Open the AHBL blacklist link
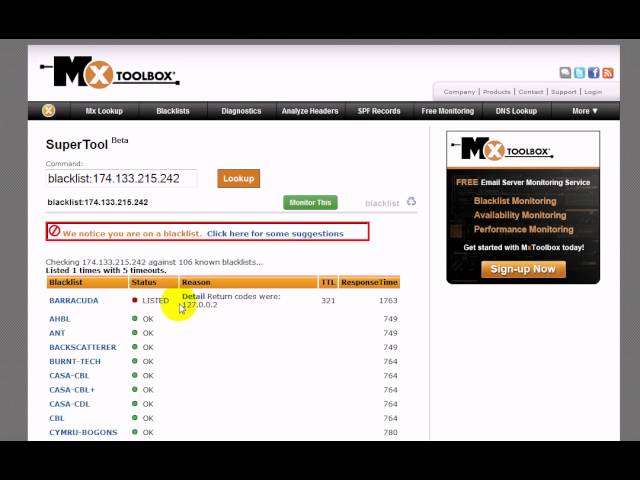This screenshot has height=480, width=640. click(60, 319)
